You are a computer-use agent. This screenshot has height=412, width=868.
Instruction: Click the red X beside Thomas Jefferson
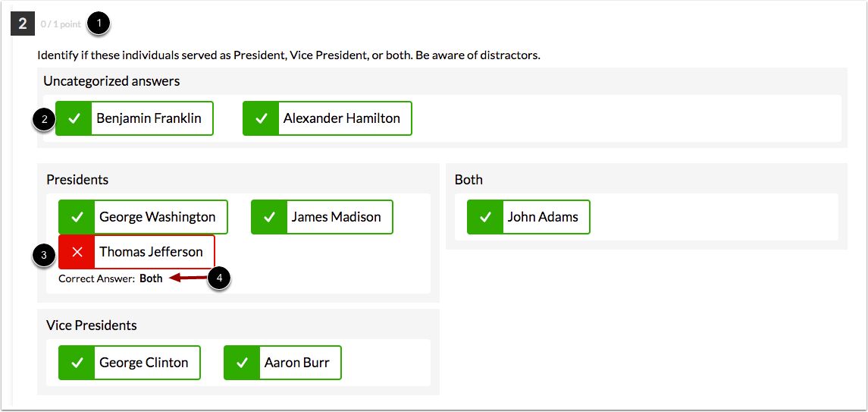pyautogui.click(x=77, y=252)
